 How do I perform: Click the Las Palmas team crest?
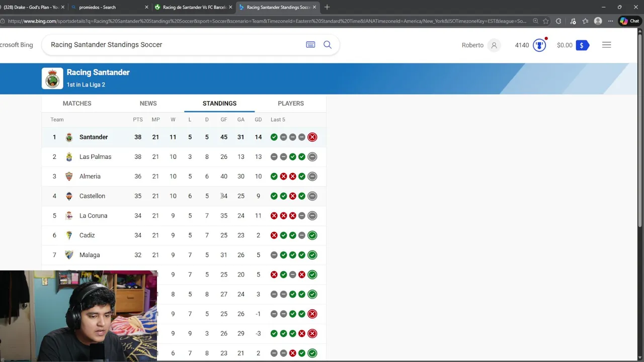[69, 157]
